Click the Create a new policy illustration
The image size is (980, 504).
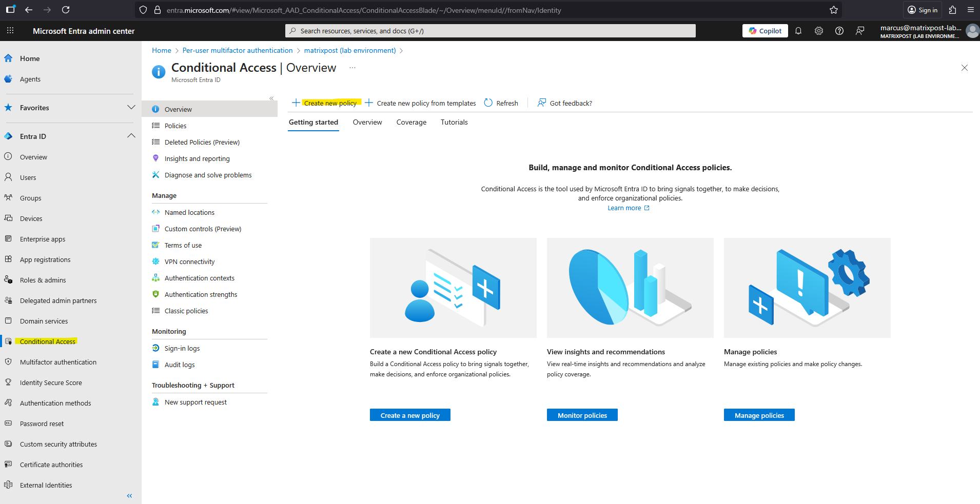[x=453, y=288]
